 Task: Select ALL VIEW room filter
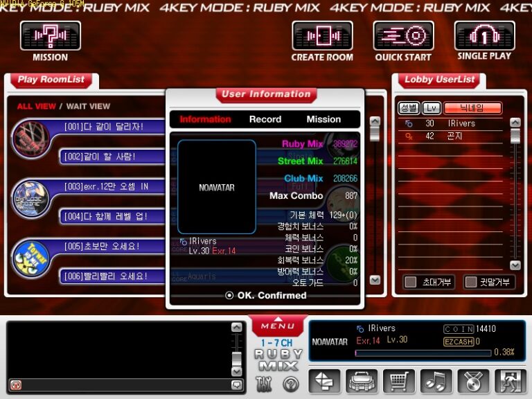(x=36, y=106)
